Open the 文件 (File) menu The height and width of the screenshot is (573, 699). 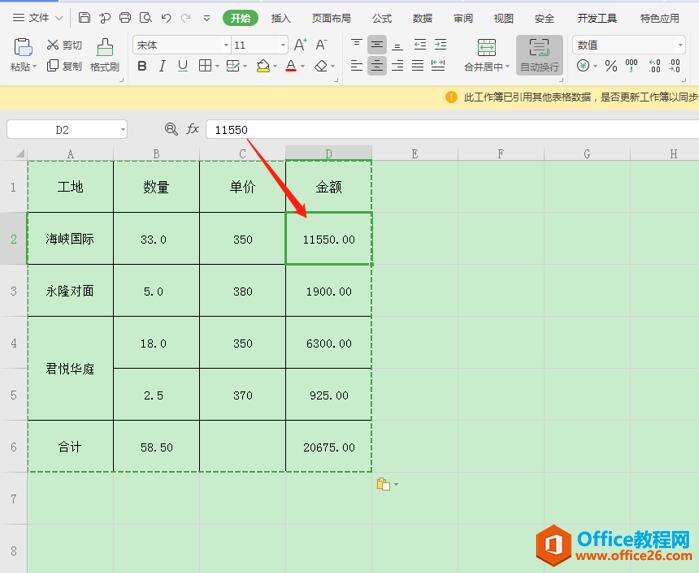(x=33, y=18)
